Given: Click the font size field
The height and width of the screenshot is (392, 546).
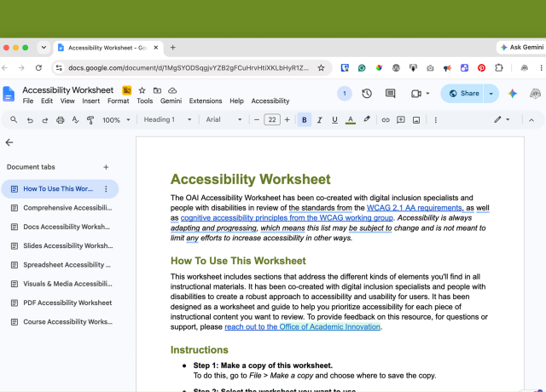Looking at the screenshot, I should [272, 119].
